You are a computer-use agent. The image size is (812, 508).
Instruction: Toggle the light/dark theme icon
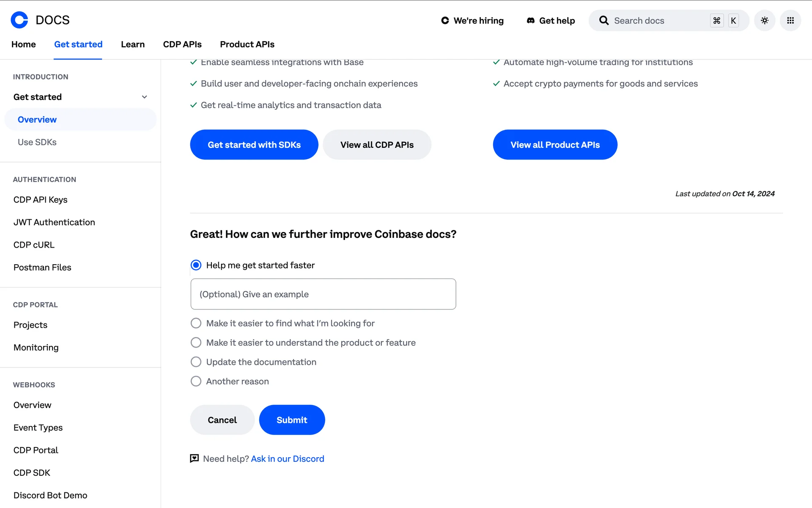tap(765, 20)
